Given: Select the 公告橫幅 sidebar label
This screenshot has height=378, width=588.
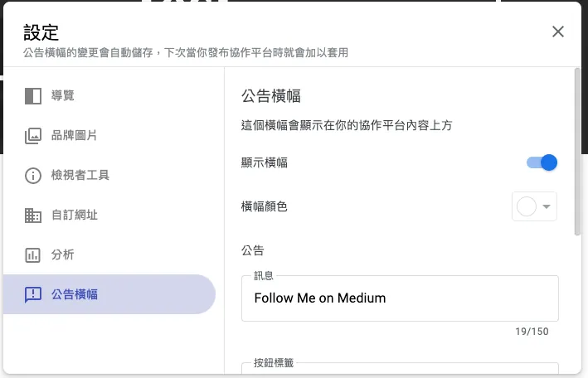Looking at the screenshot, I should [x=75, y=294].
